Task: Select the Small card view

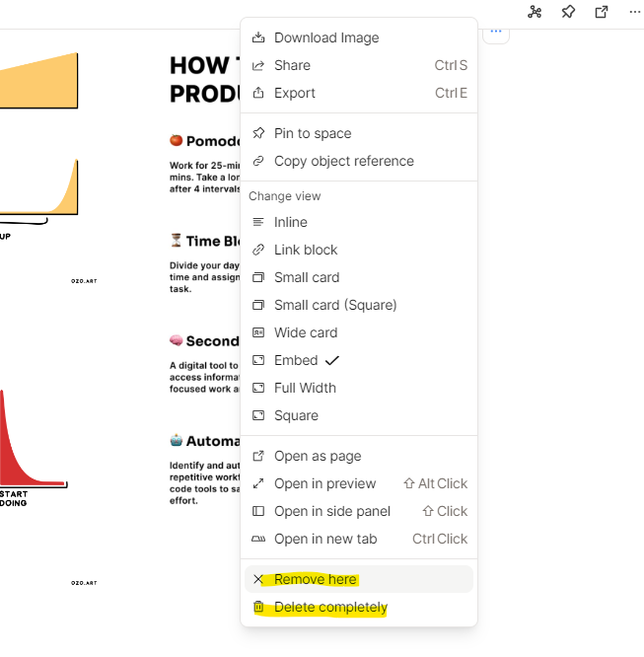Action: (307, 277)
